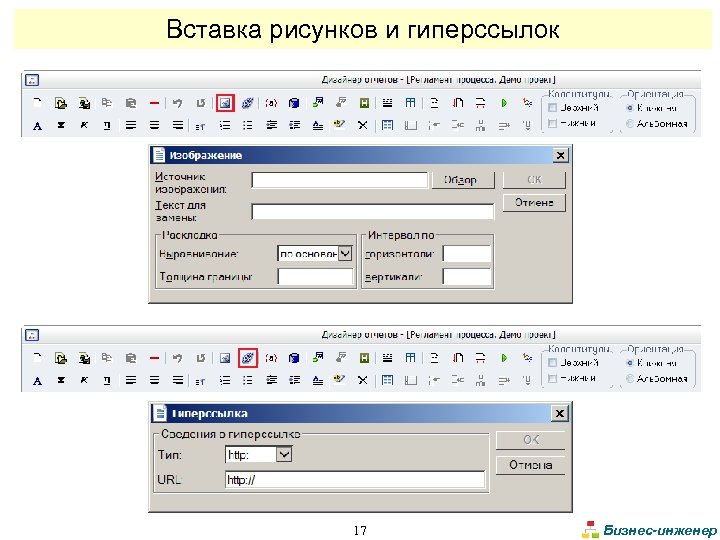This screenshot has width=720, height=540.
Task: Toggle italic K formatting in the lower toolbar
Action: point(84,380)
